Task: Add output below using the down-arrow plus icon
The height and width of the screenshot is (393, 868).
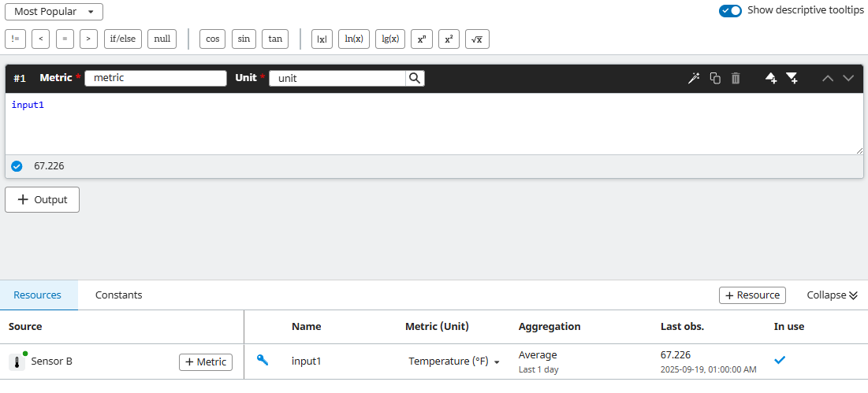Action: pos(792,78)
